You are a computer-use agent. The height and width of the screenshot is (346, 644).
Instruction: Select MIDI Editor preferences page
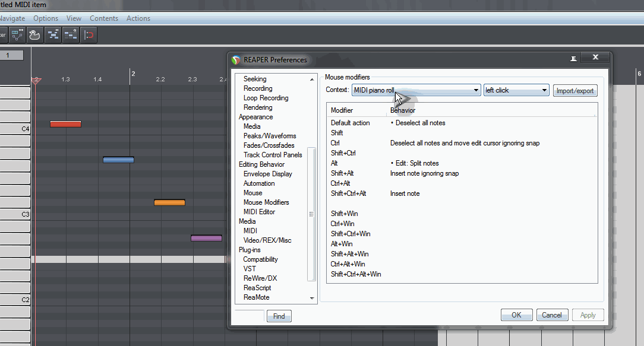259,211
